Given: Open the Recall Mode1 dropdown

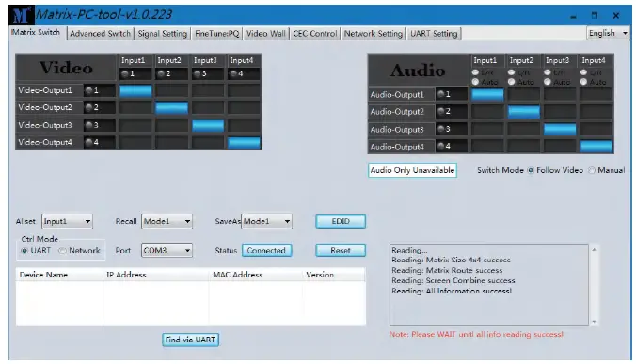Looking at the screenshot, I should pyautogui.click(x=167, y=221).
